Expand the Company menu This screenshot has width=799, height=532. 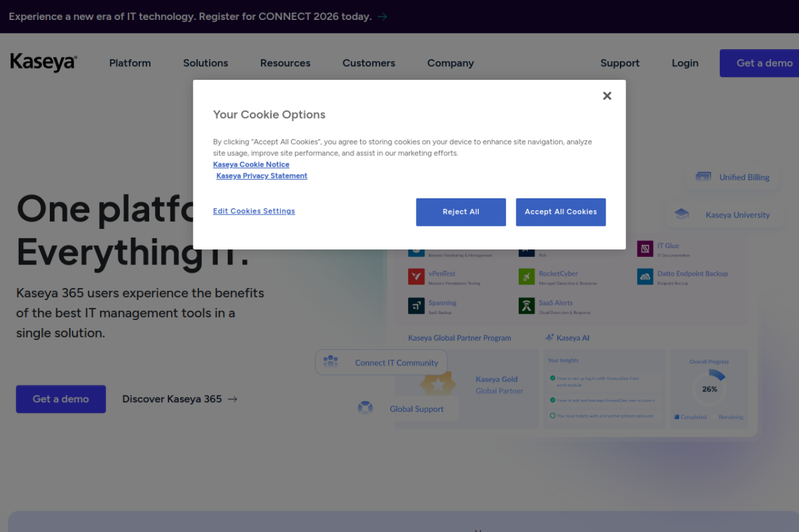pos(450,63)
